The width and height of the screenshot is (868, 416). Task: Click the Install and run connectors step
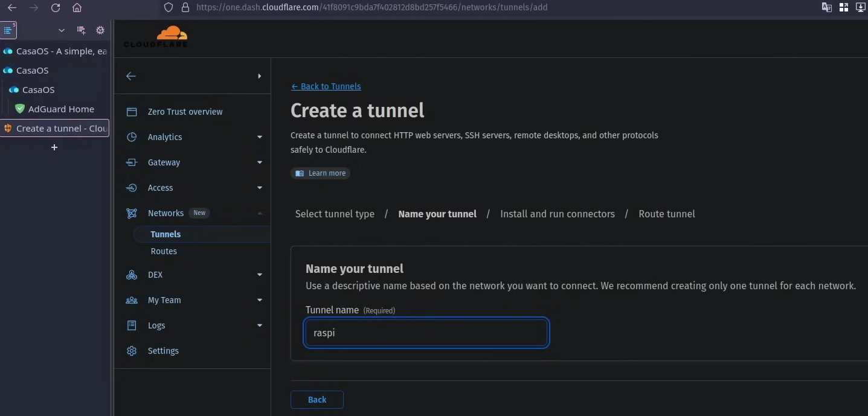(x=558, y=214)
